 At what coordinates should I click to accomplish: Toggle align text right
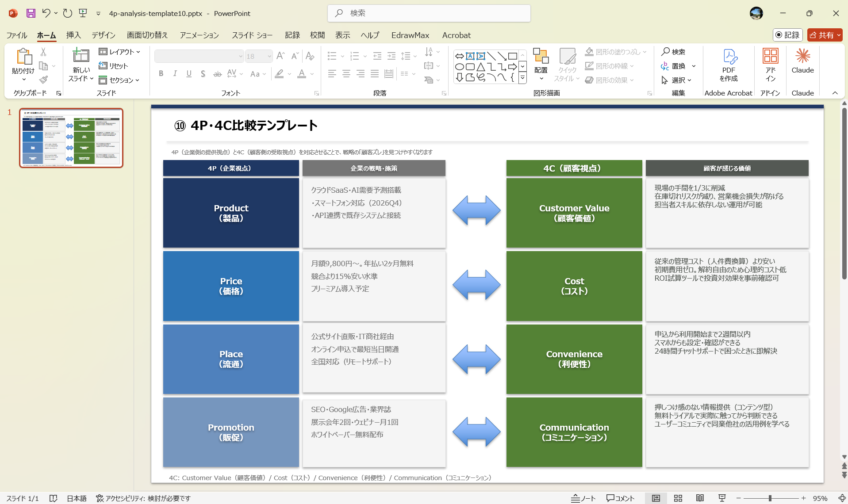click(x=361, y=74)
